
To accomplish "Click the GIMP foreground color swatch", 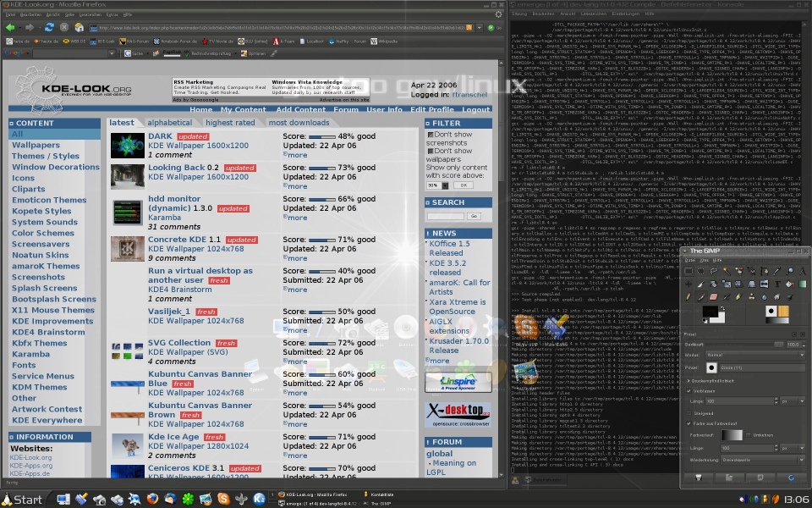I will [710, 311].
